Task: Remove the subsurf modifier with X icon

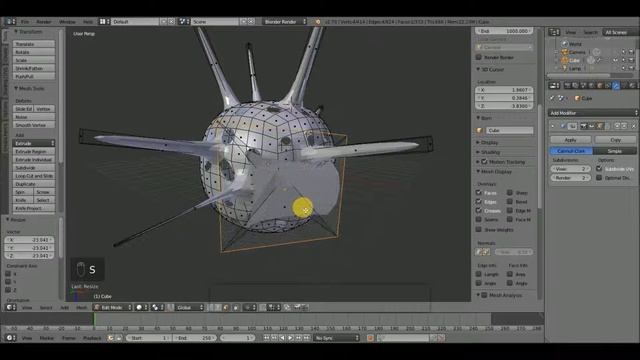Action: pos(634,127)
